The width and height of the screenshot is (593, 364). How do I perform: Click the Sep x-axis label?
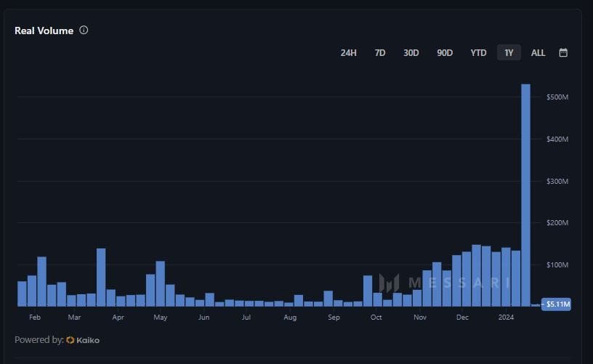coord(334,317)
